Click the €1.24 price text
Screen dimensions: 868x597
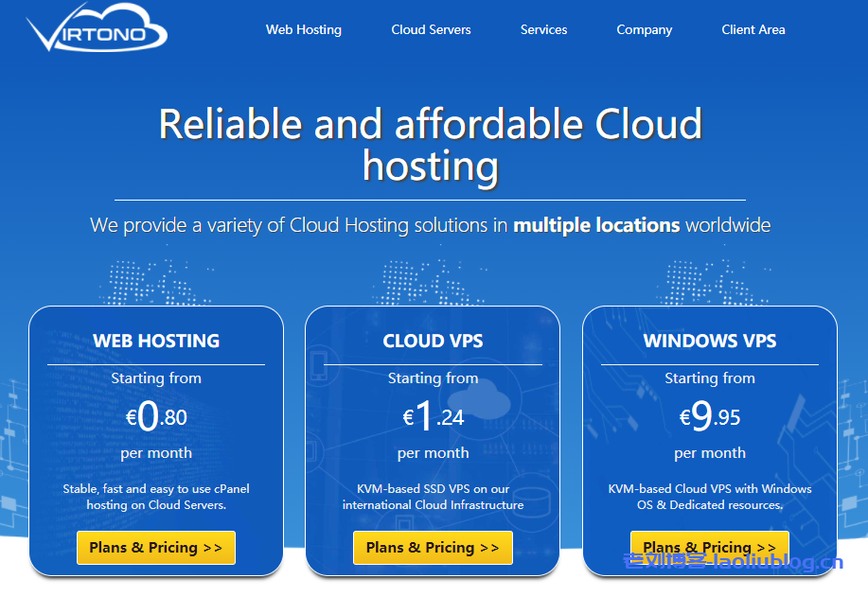click(x=433, y=416)
